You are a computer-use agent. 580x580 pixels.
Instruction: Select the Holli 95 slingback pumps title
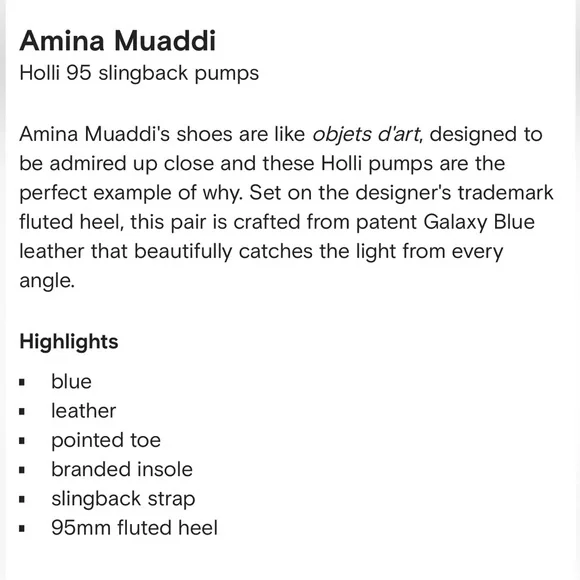coord(139,73)
